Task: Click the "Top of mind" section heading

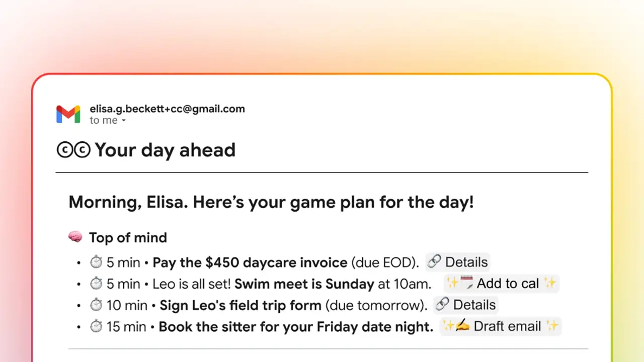Action: click(x=128, y=237)
